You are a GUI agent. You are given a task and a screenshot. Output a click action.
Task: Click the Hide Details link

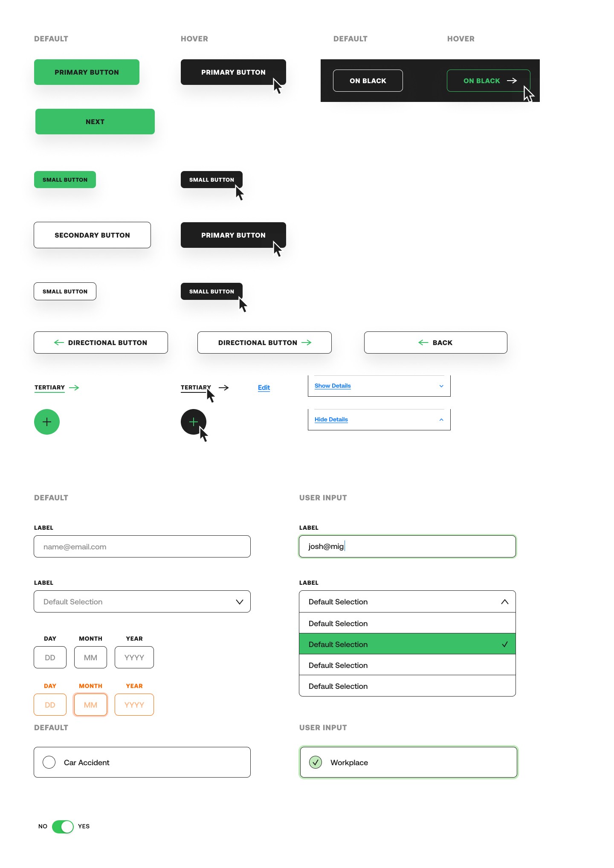click(x=331, y=419)
